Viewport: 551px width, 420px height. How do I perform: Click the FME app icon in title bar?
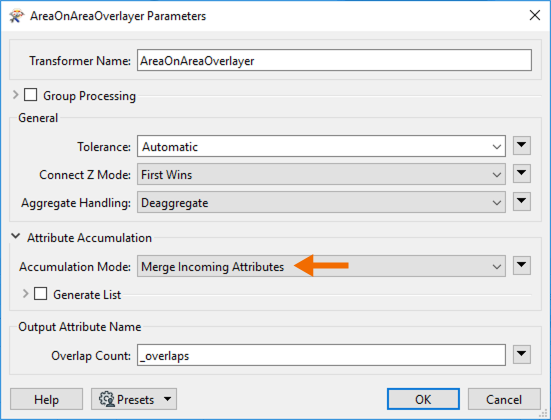[x=16, y=16]
